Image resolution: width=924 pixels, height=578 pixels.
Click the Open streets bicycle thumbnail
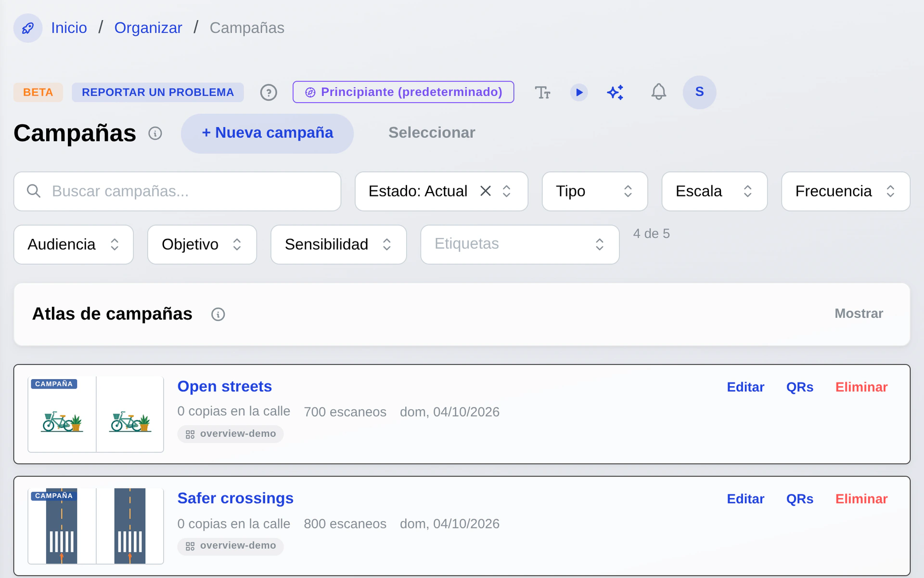click(x=96, y=414)
